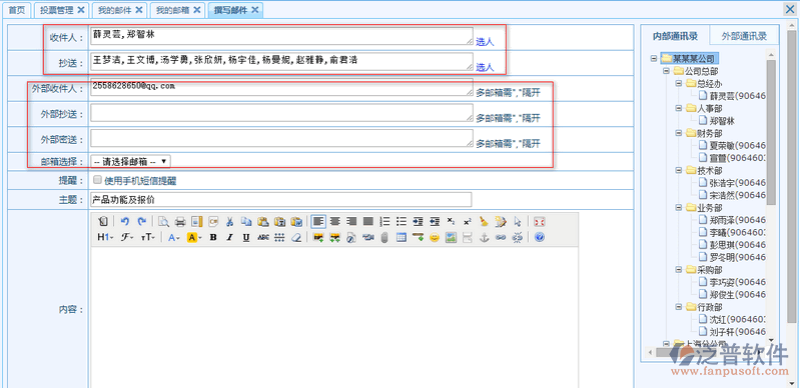
Task: Switch to the 投票管理 tab
Action: click(x=57, y=10)
